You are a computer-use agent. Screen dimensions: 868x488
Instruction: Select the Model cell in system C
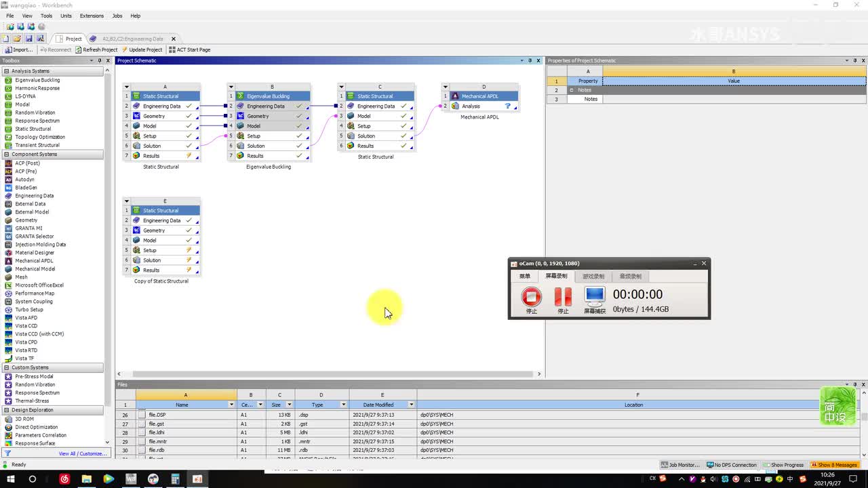(x=379, y=116)
